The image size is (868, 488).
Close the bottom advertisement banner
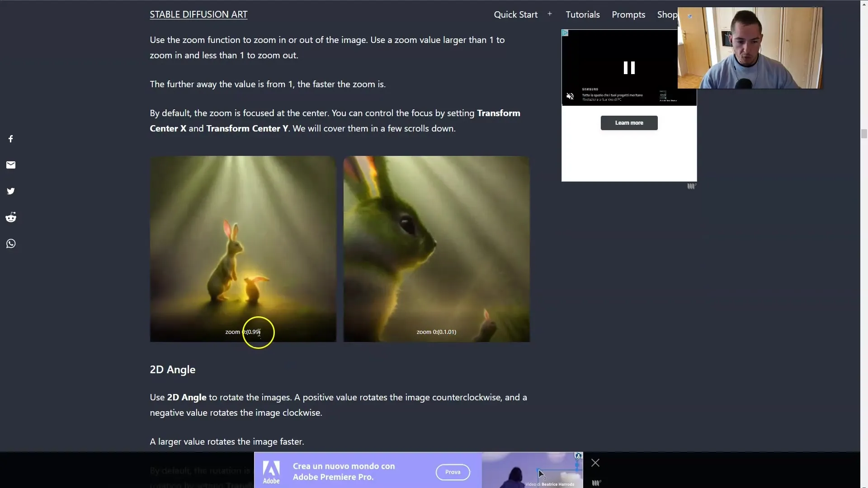595,462
